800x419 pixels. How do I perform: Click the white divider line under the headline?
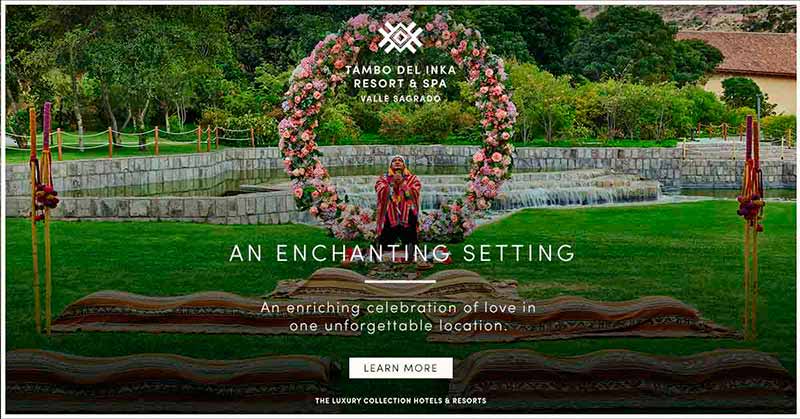401,281
